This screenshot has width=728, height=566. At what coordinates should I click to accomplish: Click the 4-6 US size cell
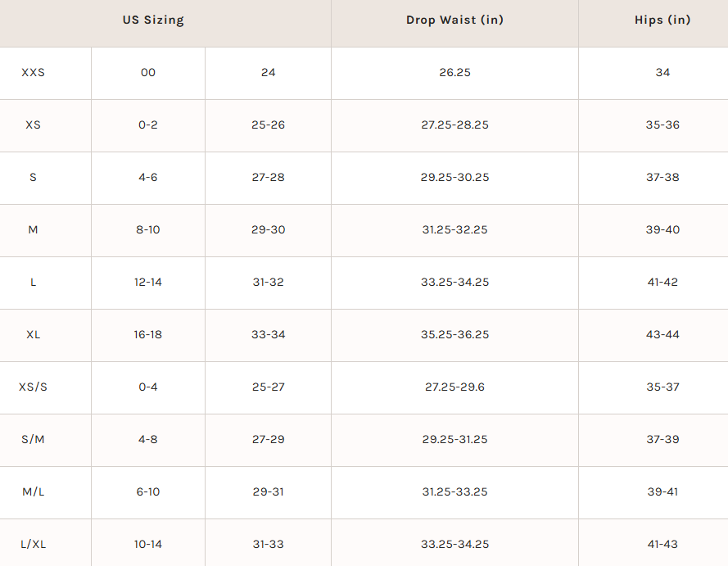(x=147, y=178)
